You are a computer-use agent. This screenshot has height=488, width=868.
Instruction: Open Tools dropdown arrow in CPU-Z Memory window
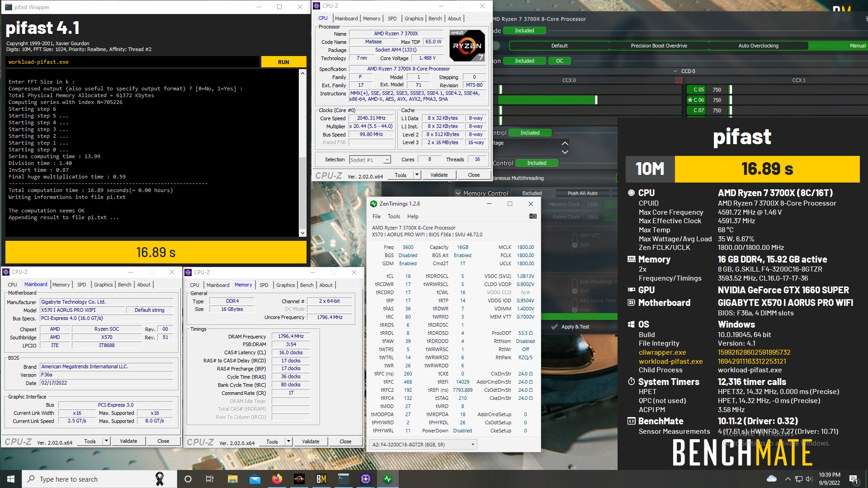288,441
